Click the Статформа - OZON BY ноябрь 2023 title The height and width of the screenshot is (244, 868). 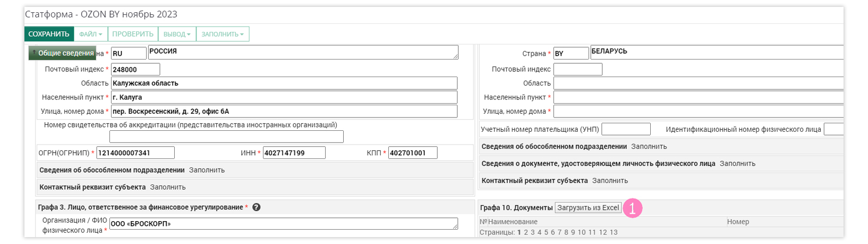[x=101, y=14]
